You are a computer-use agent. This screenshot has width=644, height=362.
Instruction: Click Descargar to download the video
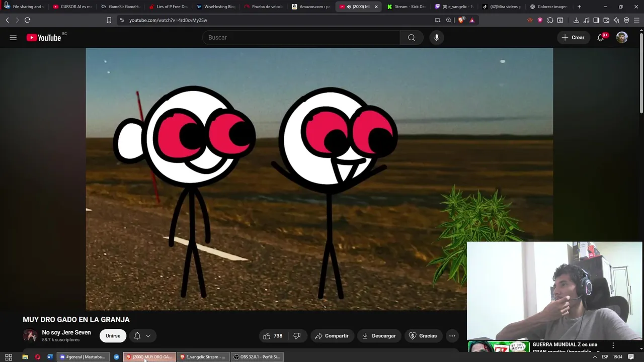[x=379, y=336]
